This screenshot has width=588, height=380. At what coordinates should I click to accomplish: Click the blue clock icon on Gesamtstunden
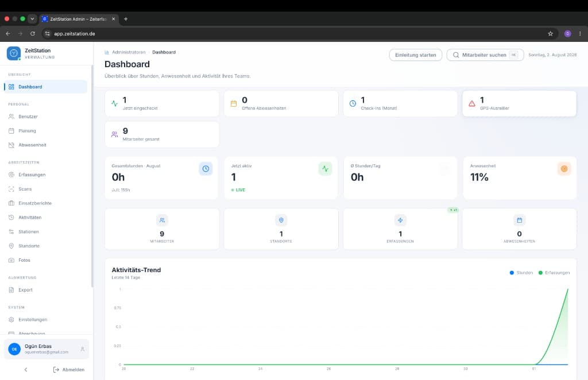click(206, 169)
